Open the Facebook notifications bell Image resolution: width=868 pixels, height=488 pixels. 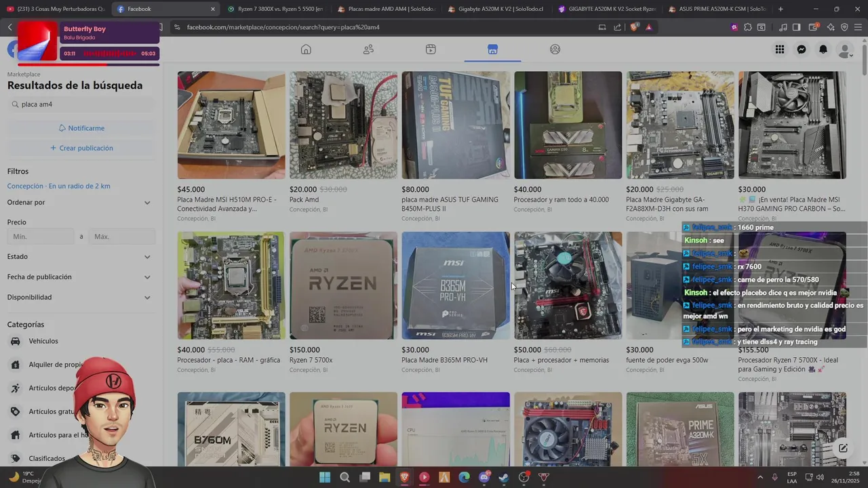pyautogui.click(x=823, y=49)
